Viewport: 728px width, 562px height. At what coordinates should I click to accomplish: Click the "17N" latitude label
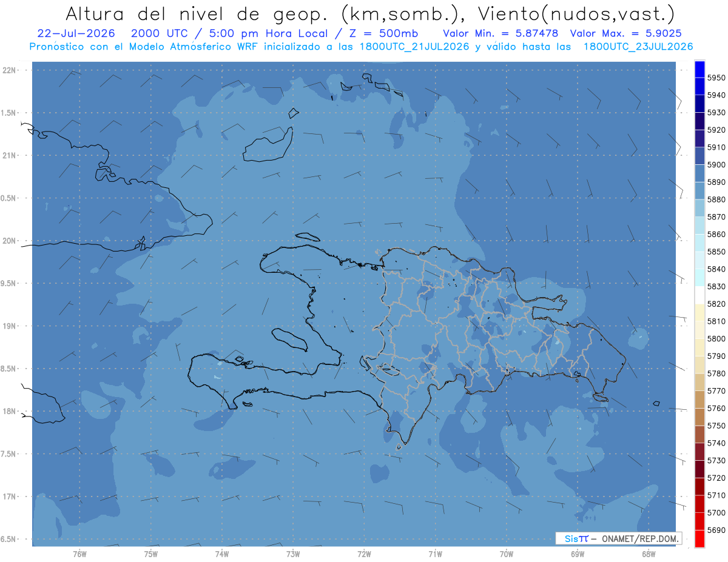pyautogui.click(x=9, y=497)
